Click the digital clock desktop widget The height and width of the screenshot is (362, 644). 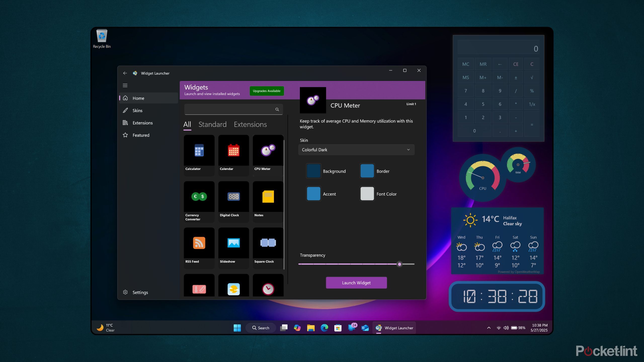(497, 296)
